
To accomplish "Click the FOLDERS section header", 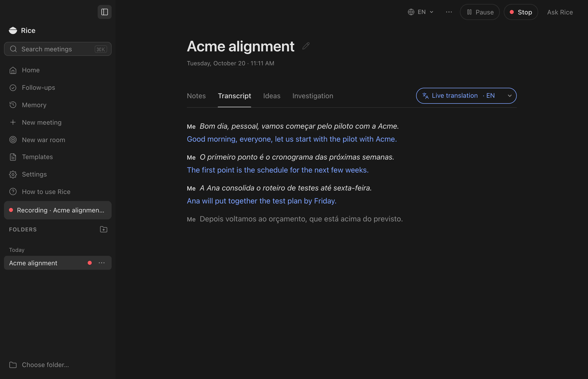I will [x=23, y=229].
